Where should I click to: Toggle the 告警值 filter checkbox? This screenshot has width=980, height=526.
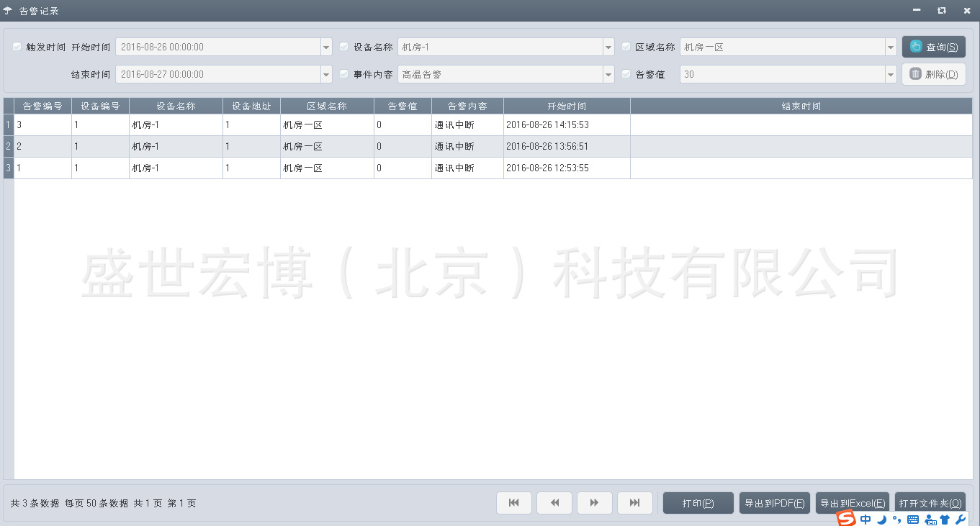pos(626,74)
